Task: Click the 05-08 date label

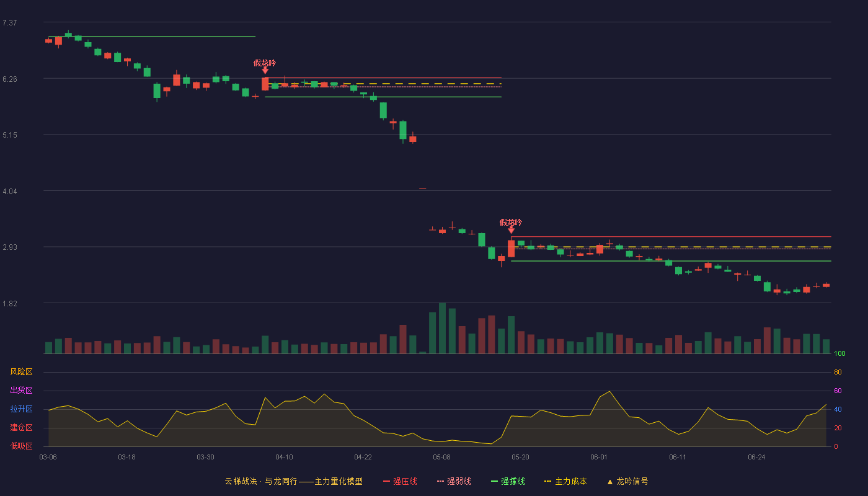Action: point(441,457)
